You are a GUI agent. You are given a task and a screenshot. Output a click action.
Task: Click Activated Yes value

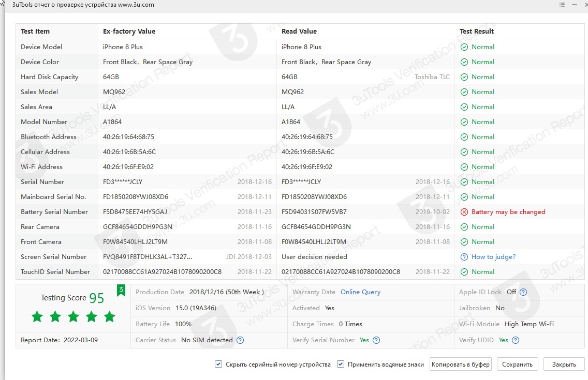tap(330, 308)
